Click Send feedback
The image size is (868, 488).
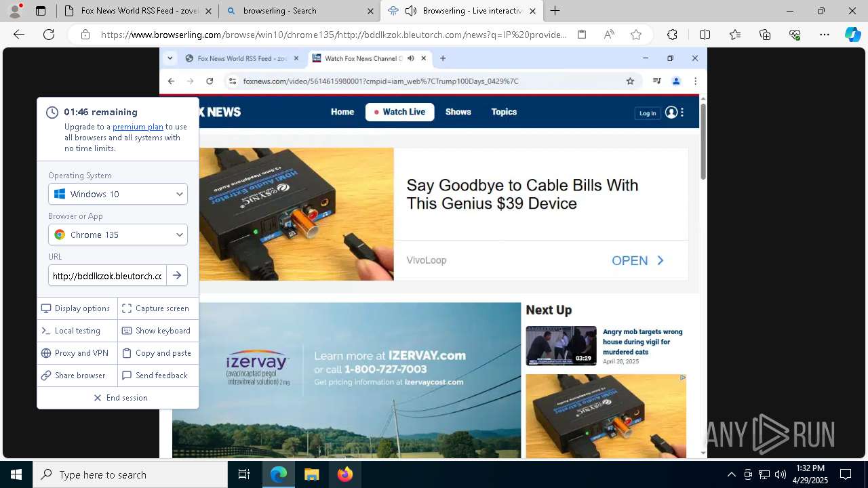coord(157,375)
